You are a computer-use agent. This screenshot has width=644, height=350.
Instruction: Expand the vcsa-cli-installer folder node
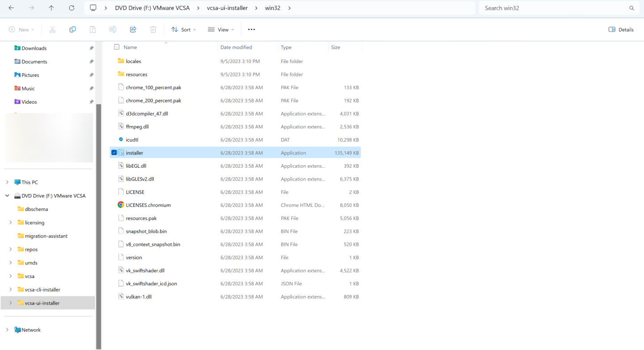[10, 290]
